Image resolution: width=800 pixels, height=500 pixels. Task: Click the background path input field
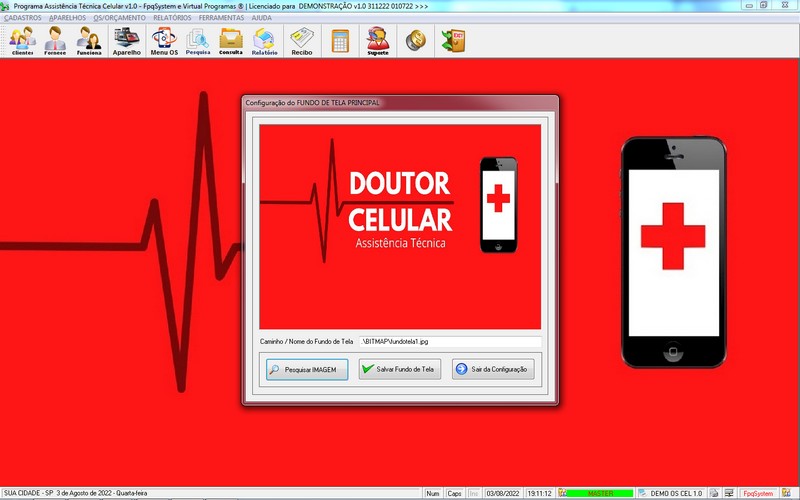coord(450,341)
